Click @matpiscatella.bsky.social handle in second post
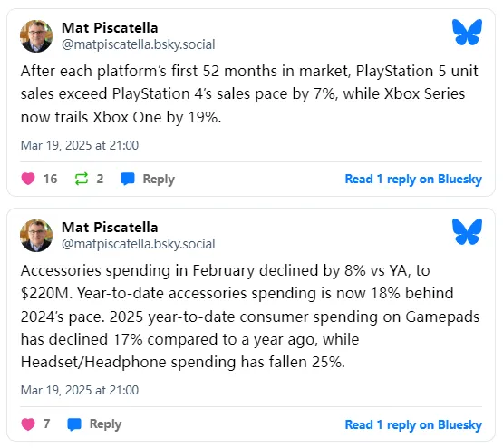Image resolution: width=503 pixels, height=448 pixels. click(139, 244)
